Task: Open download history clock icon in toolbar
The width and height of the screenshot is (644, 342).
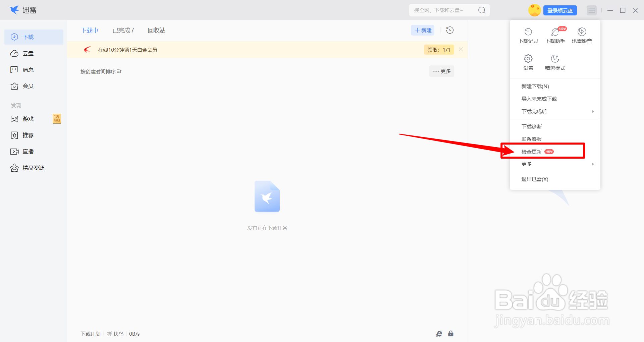Action: (450, 30)
